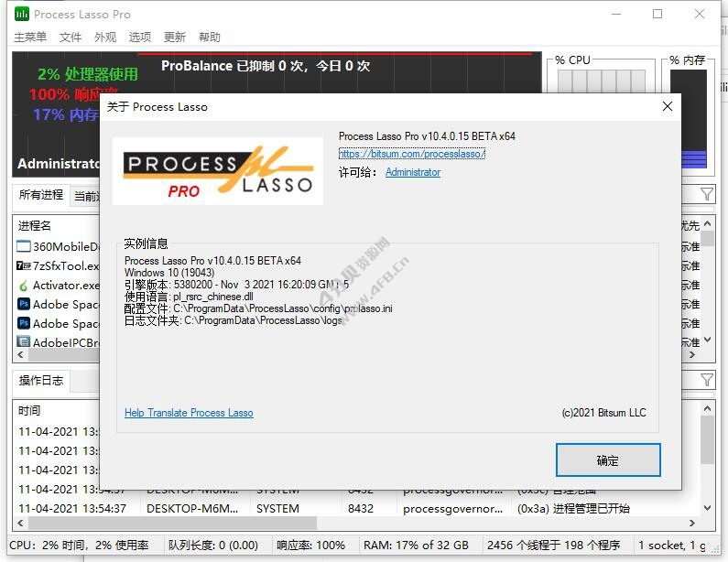The image size is (728, 562).
Task: Click the Process Lasso title bar icon
Action: click(22, 14)
